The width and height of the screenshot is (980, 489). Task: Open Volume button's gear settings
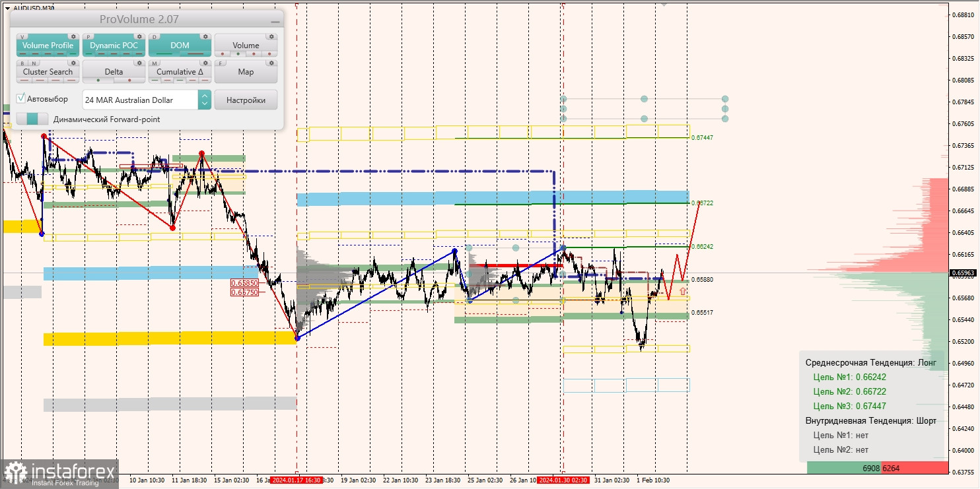[271, 37]
